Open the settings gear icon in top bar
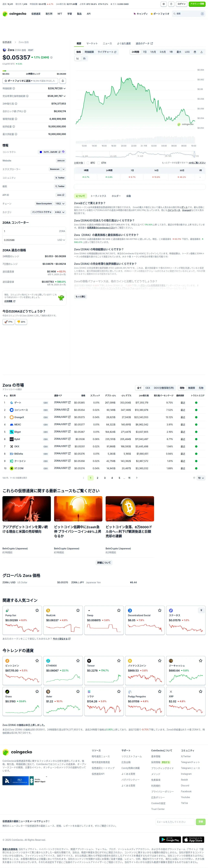The height and width of the screenshot is (868, 208). click(164, 4)
